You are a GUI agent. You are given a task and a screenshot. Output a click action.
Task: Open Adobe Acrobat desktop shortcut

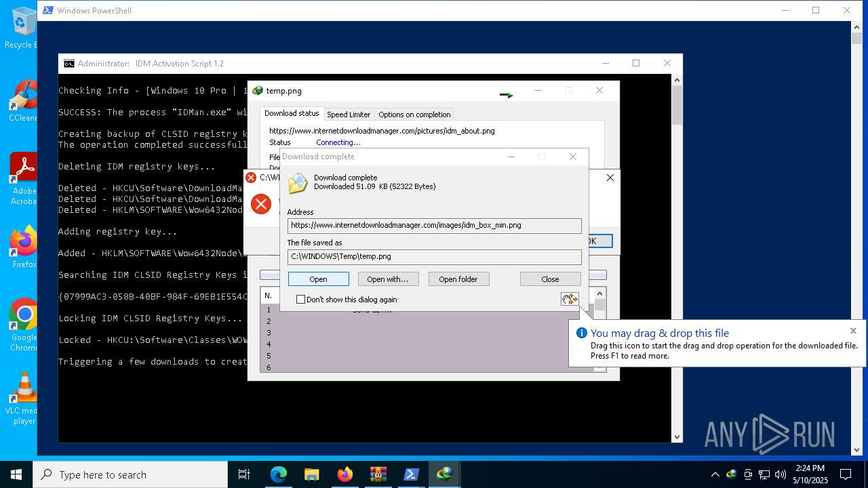tap(24, 178)
